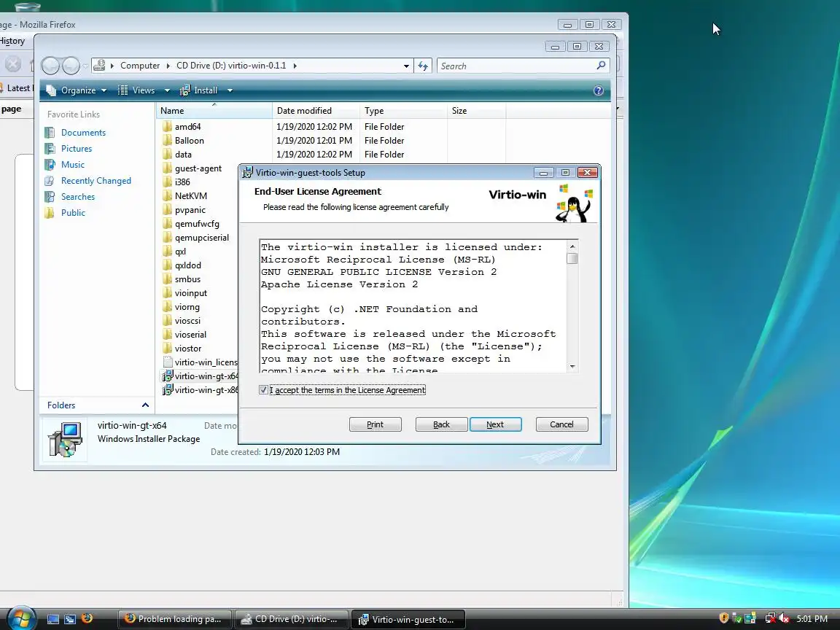The image size is (840, 630).
Task: Open Recently Changed favorite link
Action: (96, 181)
